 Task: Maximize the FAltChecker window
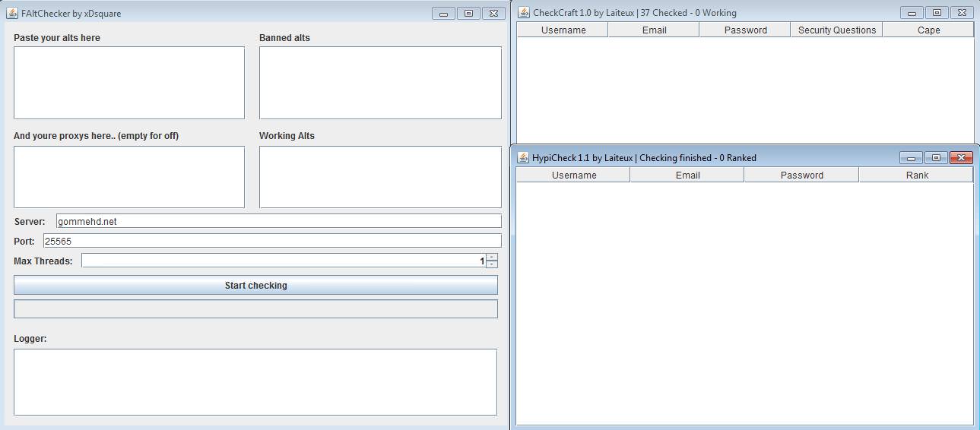point(468,13)
